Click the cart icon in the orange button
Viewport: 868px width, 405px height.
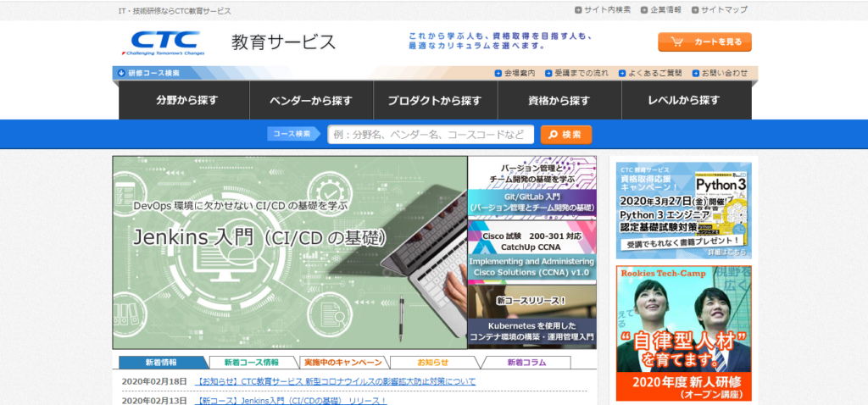(x=677, y=42)
